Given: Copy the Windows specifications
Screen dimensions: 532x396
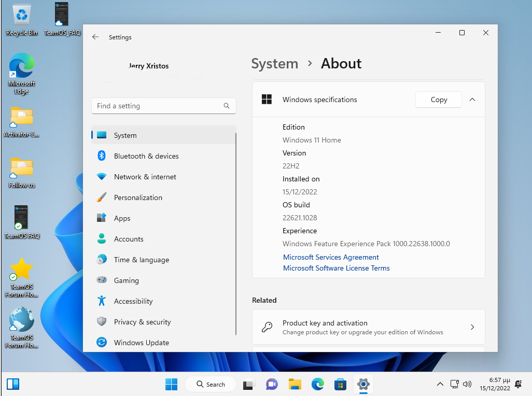Looking at the screenshot, I should tap(439, 100).
